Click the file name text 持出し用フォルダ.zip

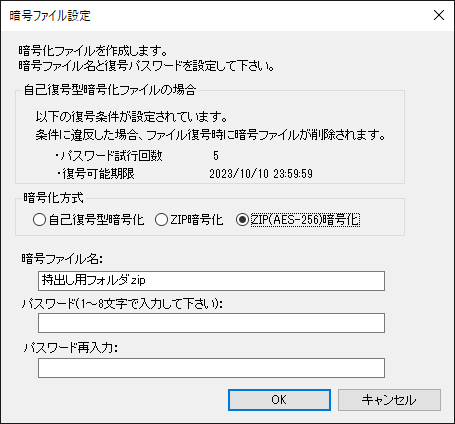94,280
